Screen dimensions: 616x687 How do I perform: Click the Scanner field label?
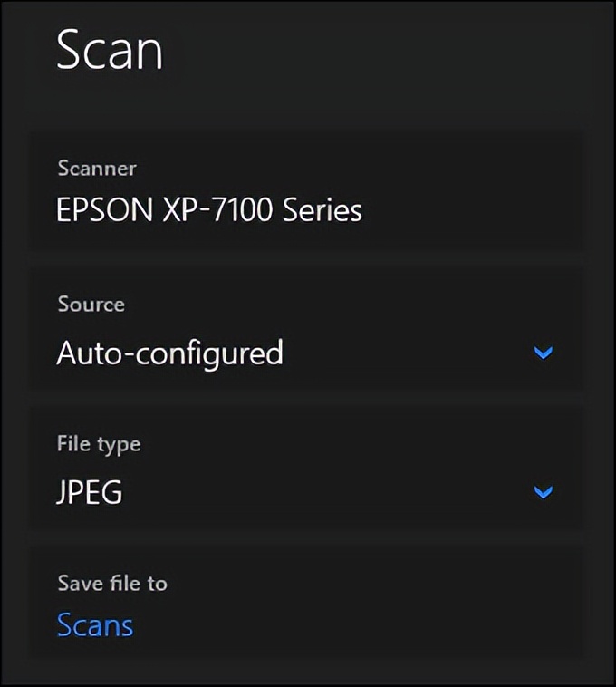point(97,169)
